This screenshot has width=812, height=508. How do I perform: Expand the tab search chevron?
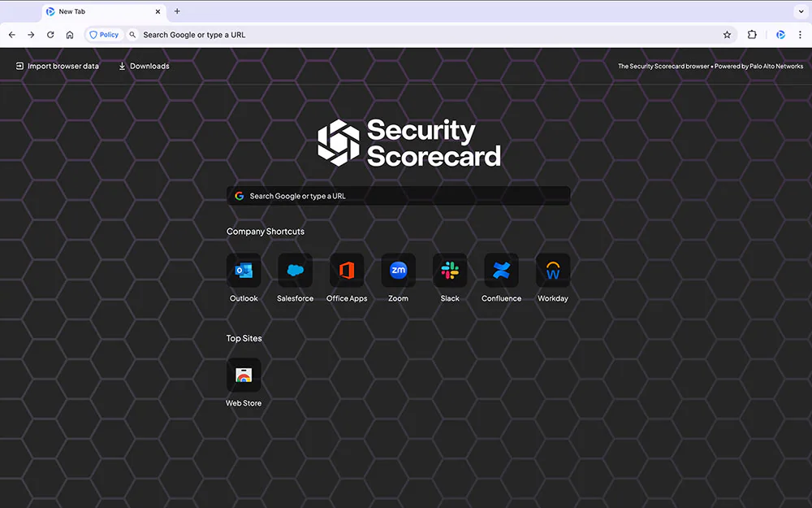click(x=799, y=11)
